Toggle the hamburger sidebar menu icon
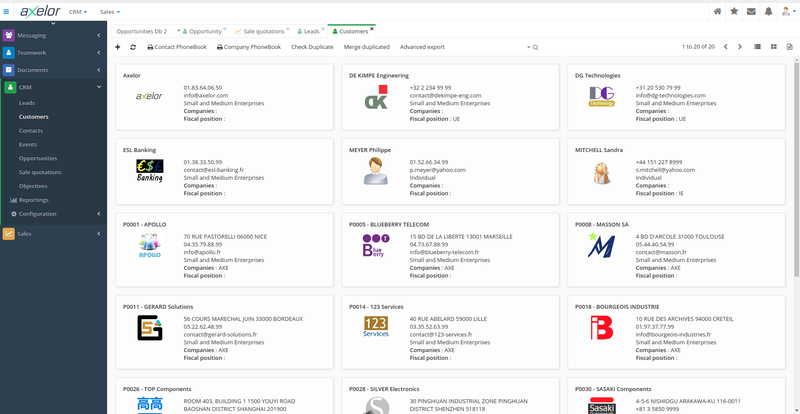The image size is (800, 414). click(x=6, y=12)
